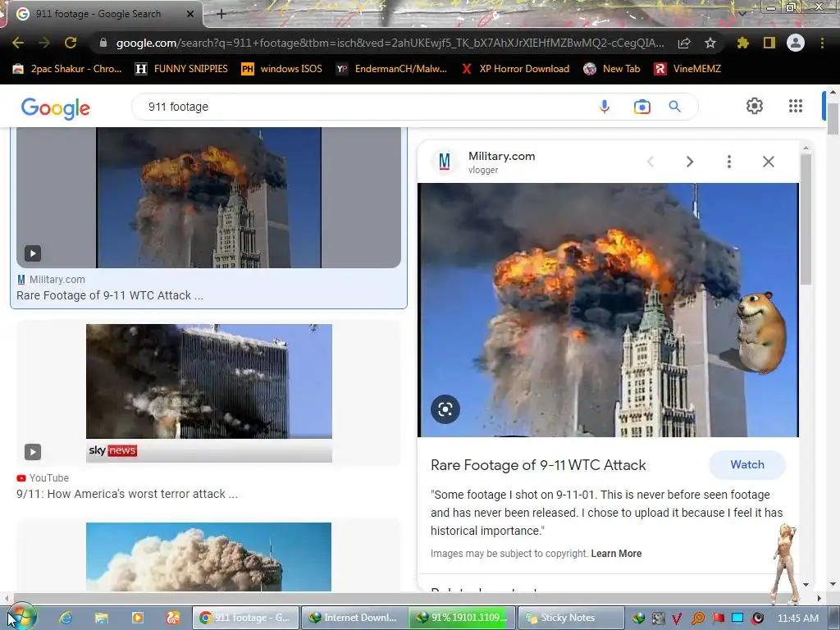The image size is (840, 630).
Task: Toggle the Chrome side panel icon
Action: [x=769, y=43]
